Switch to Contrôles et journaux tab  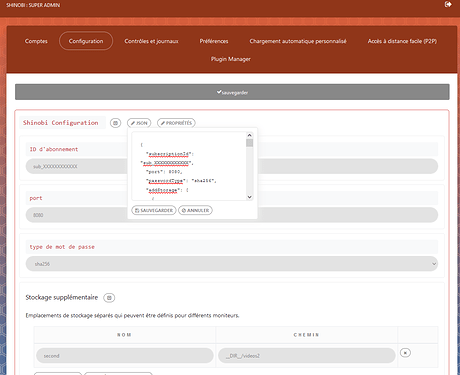151,41
